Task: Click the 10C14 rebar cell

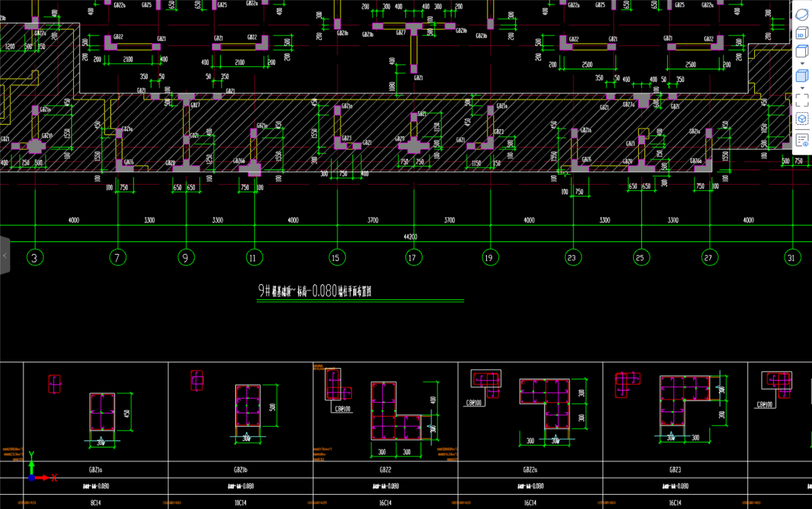Action: (240, 503)
